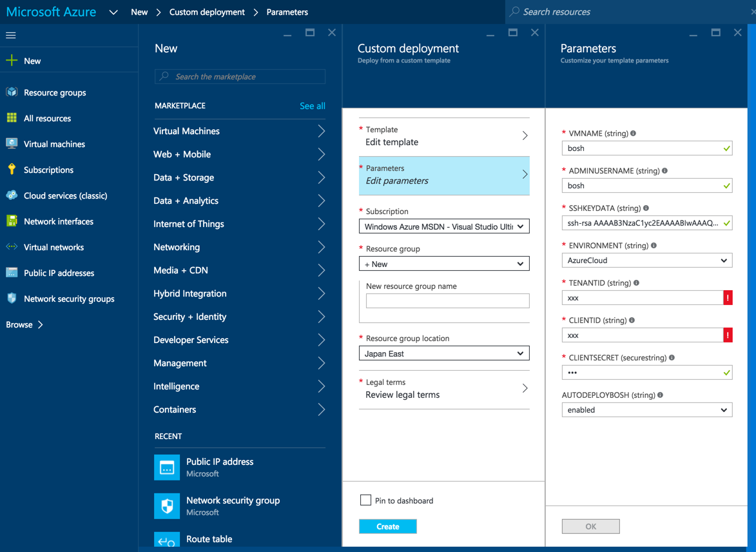Click the VMNAME info icon

coord(633,133)
